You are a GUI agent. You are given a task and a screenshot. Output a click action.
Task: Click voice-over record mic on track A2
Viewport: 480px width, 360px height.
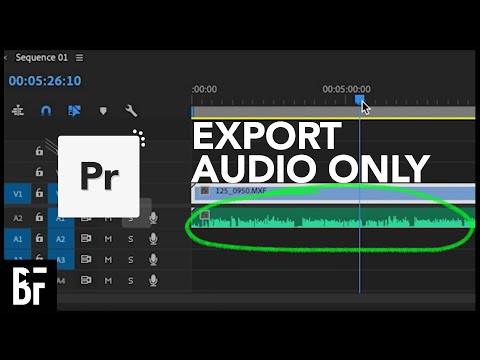tap(153, 239)
